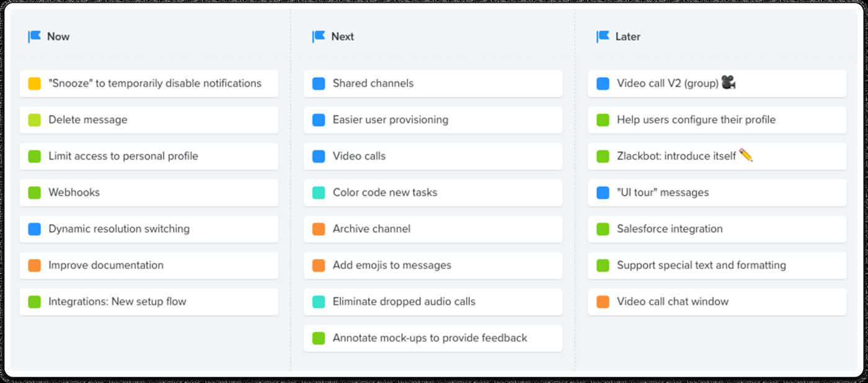868x383 pixels.
Task: Select the Next column heading
Action: (343, 37)
